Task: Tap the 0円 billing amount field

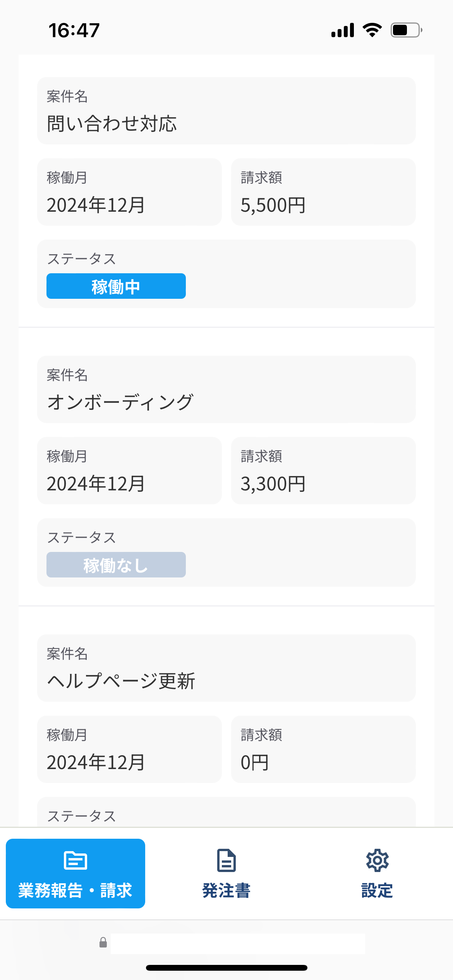Action: (x=323, y=749)
